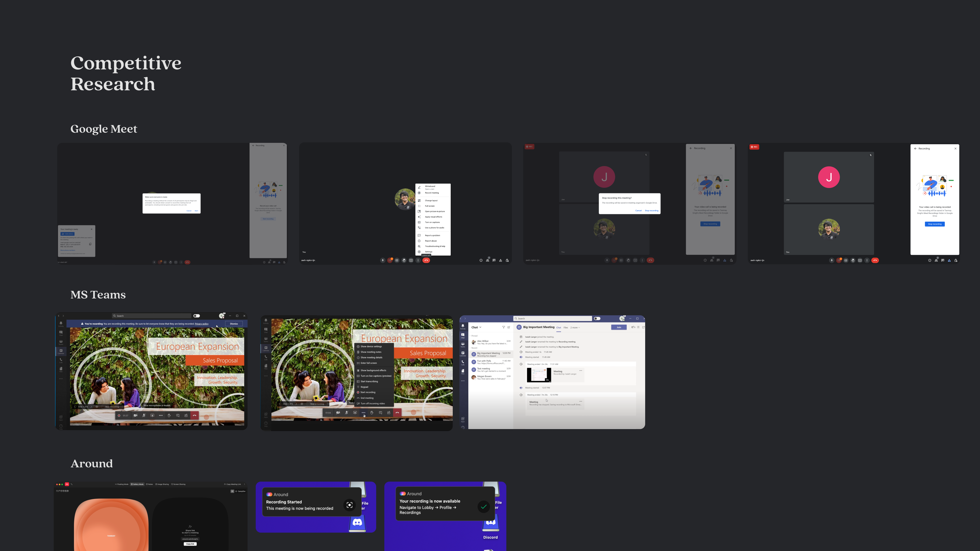Click search field in first Teams window

pyautogui.click(x=152, y=316)
